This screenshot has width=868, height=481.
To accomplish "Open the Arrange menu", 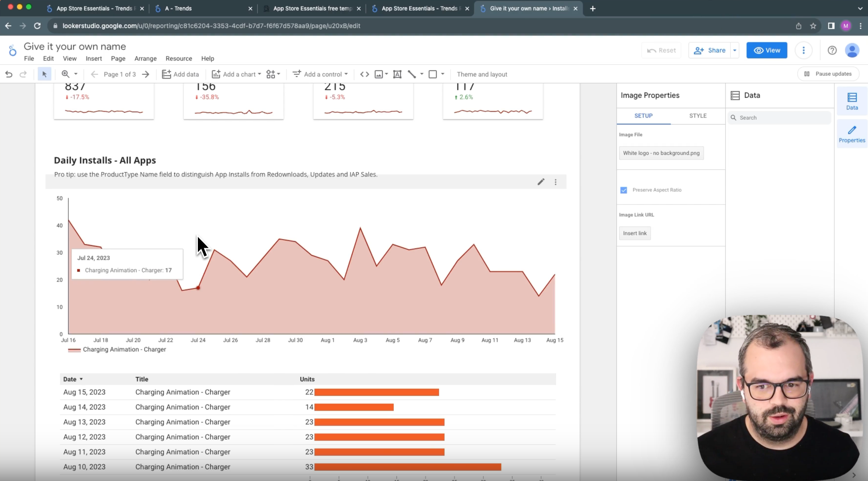I will tap(145, 58).
